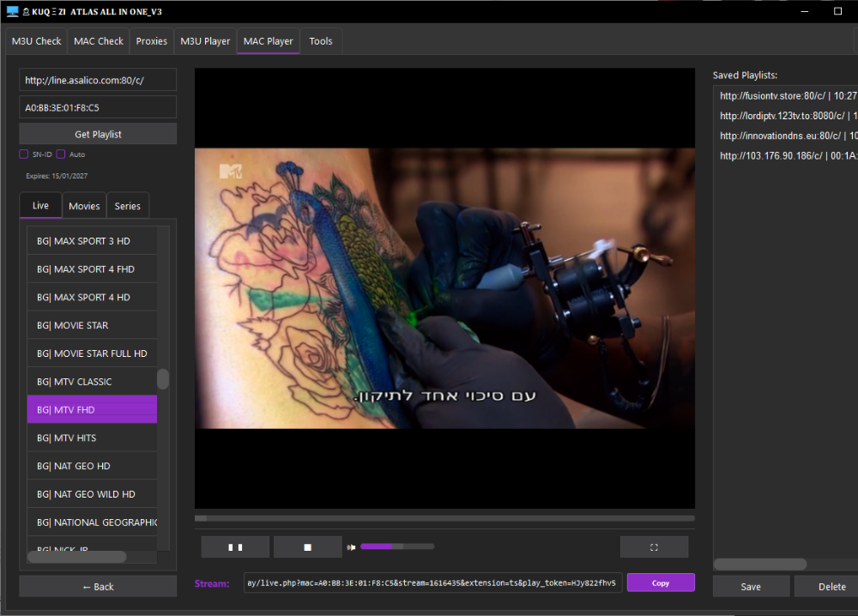Select channel BG| NAT GEO WILD HD
This screenshot has height=616, width=858.
[92, 494]
